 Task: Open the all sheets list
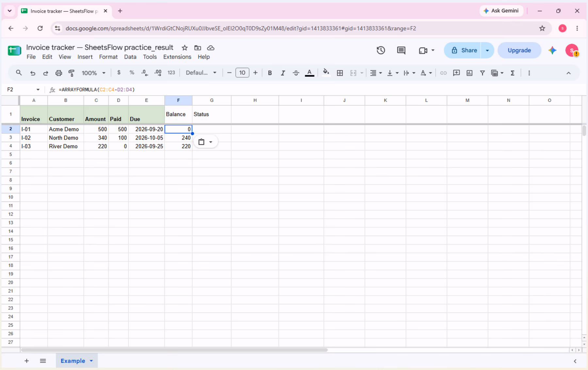click(x=43, y=361)
